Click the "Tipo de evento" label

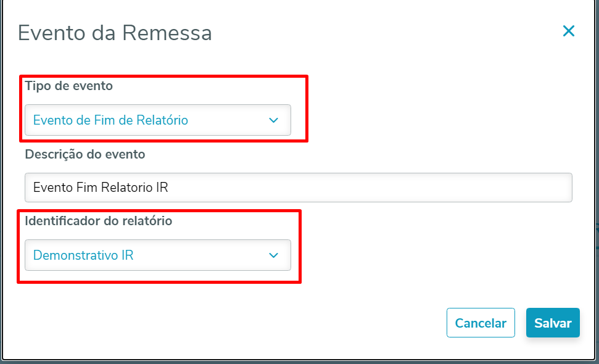tap(69, 86)
